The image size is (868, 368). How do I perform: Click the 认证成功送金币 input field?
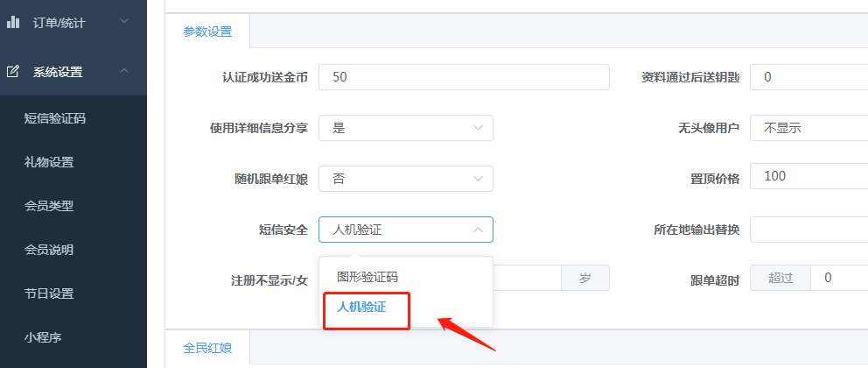464,77
